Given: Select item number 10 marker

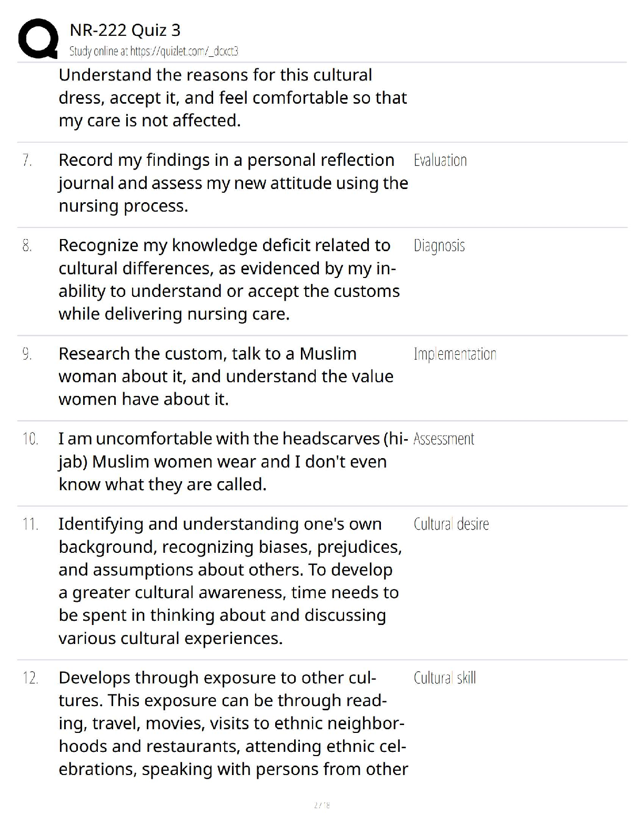Looking at the screenshot, I should [x=31, y=439].
